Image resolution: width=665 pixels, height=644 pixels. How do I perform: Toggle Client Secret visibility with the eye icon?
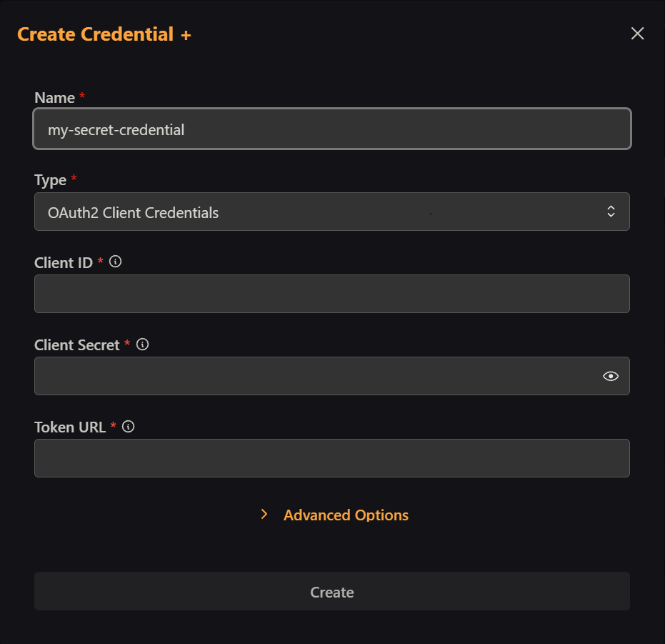click(x=610, y=376)
